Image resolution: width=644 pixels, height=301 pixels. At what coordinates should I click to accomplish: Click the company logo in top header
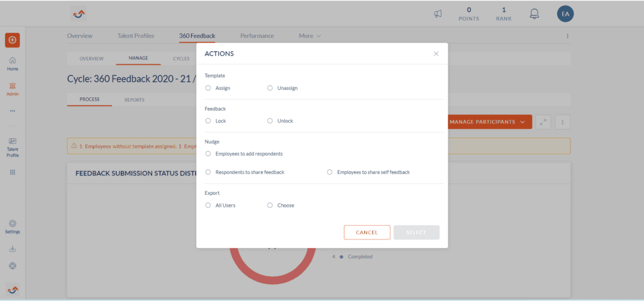[x=78, y=14]
